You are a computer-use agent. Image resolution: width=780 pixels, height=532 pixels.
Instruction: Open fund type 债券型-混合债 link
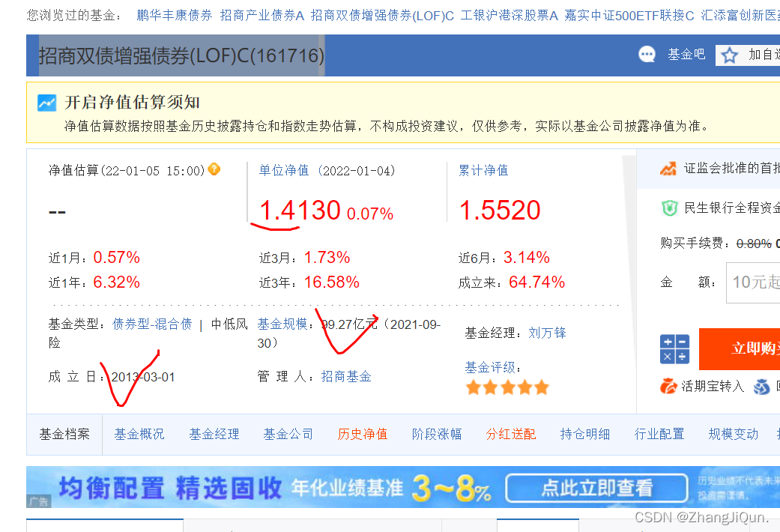(x=152, y=324)
